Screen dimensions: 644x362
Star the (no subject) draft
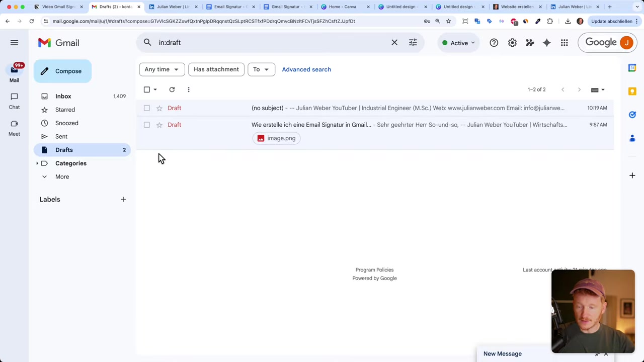click(159, 108)
